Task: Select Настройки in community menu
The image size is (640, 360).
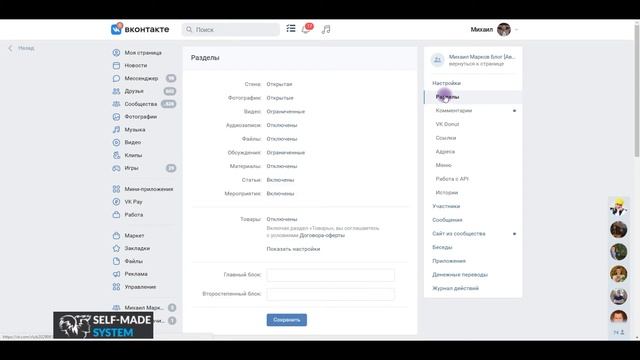Action: (x=447, y=83)
